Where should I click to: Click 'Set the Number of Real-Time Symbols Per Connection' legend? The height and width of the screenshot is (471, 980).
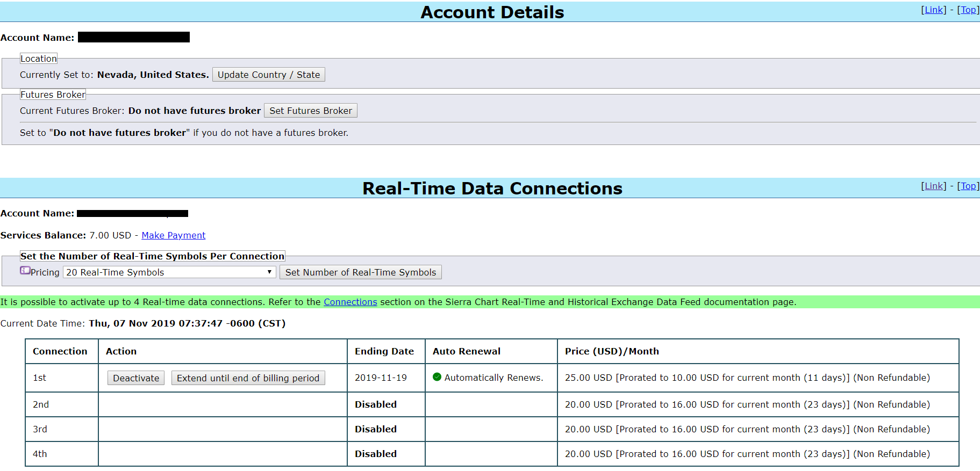(153, 256)
